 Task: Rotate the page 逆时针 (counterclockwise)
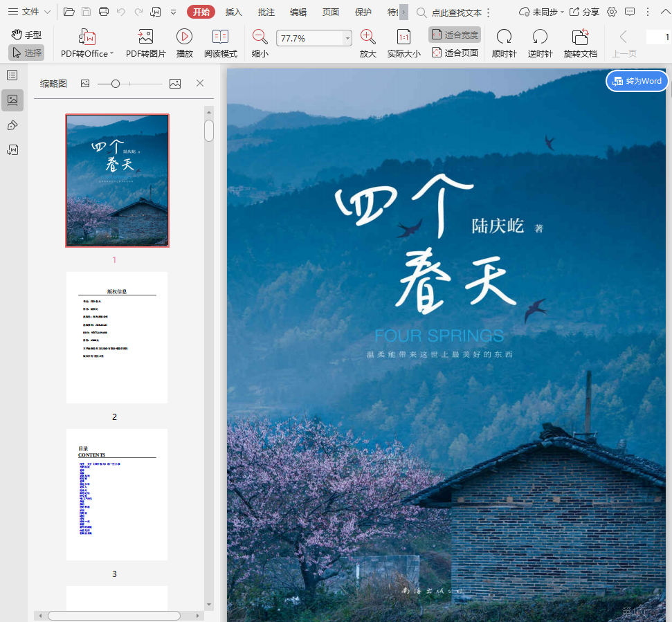[x=540, y=37]
